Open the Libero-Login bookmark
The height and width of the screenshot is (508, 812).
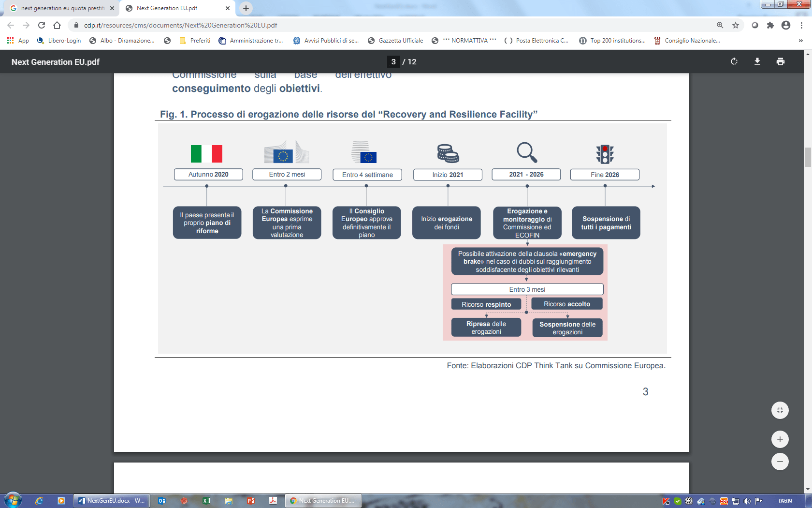point(59,41)
